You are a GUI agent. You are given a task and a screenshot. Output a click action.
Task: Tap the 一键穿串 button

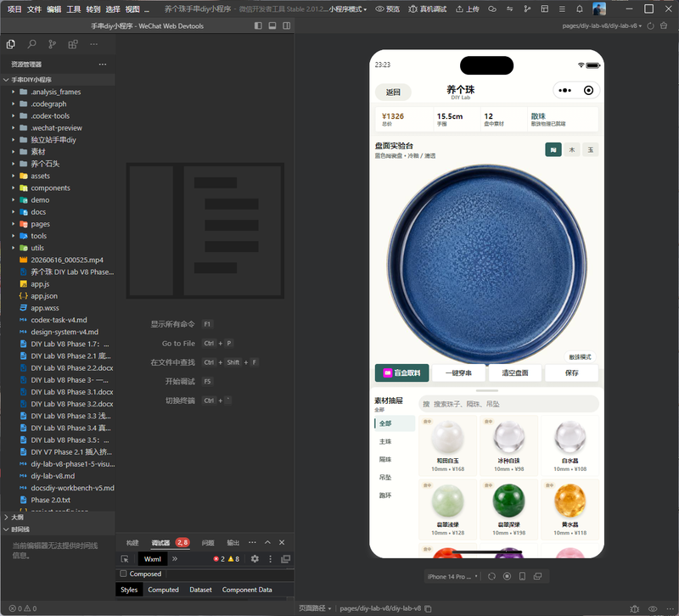pyautogui.click(x=459, y=372)
